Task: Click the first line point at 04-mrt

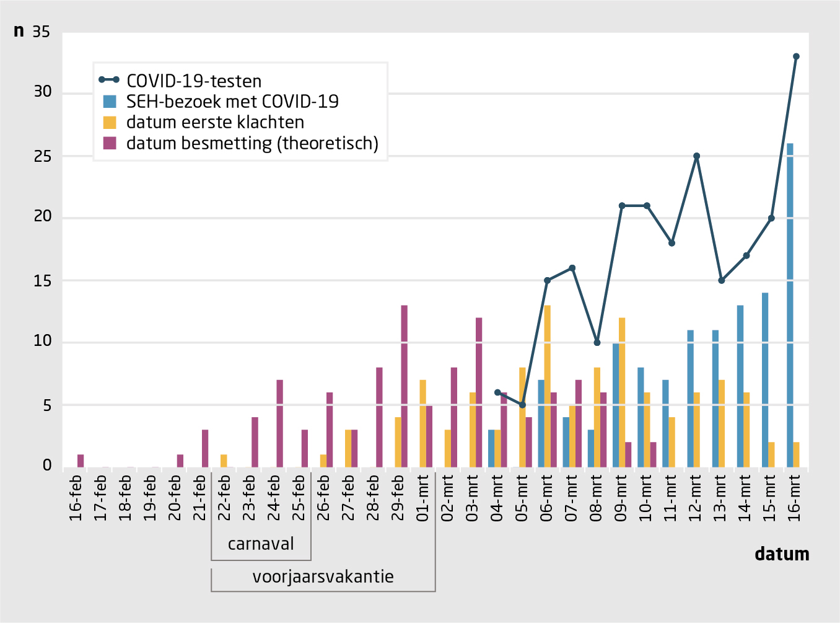Action: coord(497,392)
